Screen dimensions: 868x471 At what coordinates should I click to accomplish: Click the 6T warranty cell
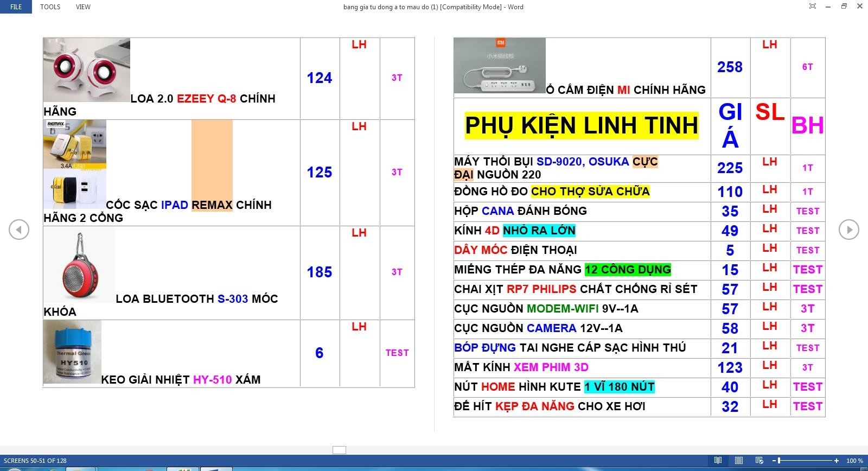[808, 67]
